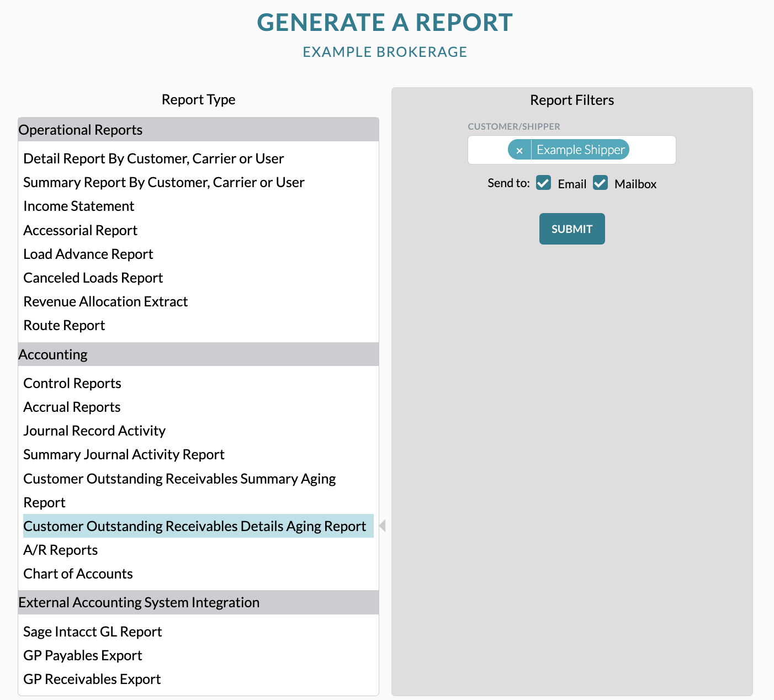
Task: Select Revenue Allocation Extract
Action: [x=105, y=301]
